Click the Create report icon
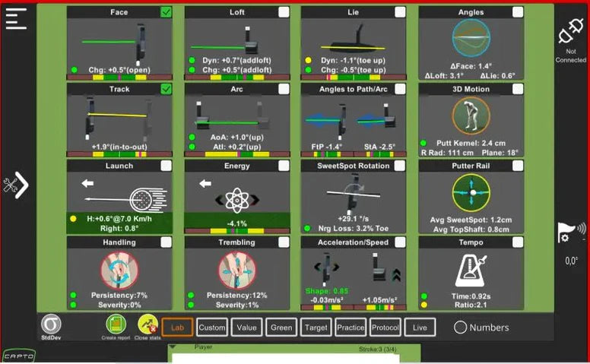This screenshot has height=364, width=590. click(116, 325)
